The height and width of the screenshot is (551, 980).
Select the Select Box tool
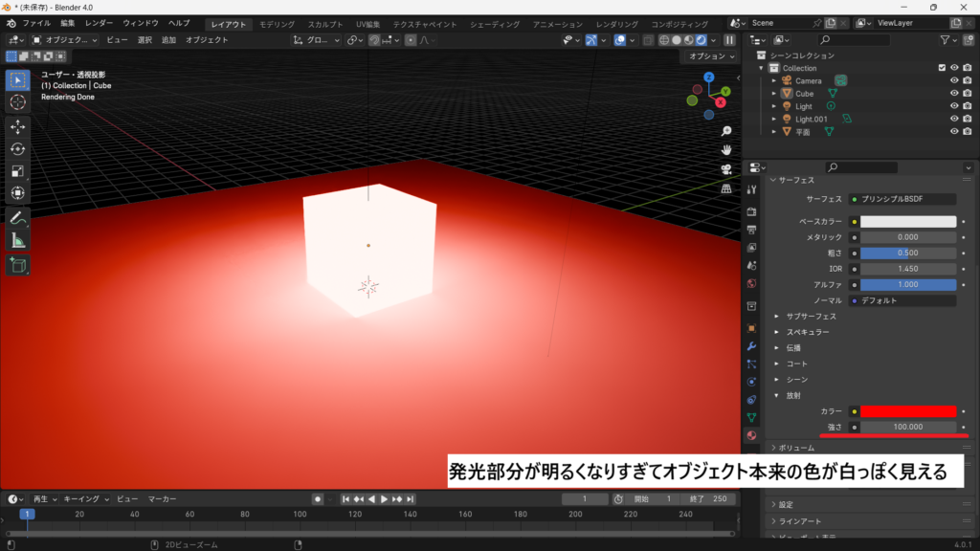(x=17, y=80)
